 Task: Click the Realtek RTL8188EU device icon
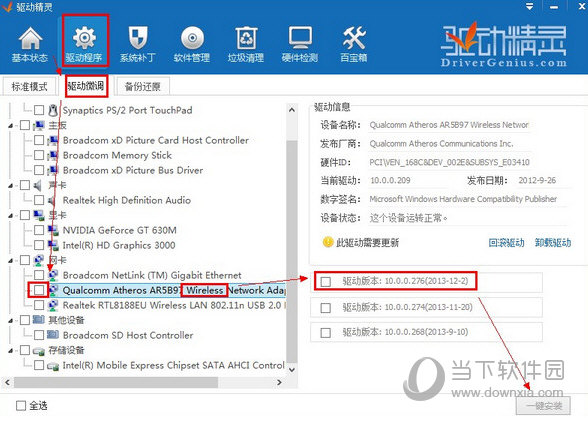point(53,305)
